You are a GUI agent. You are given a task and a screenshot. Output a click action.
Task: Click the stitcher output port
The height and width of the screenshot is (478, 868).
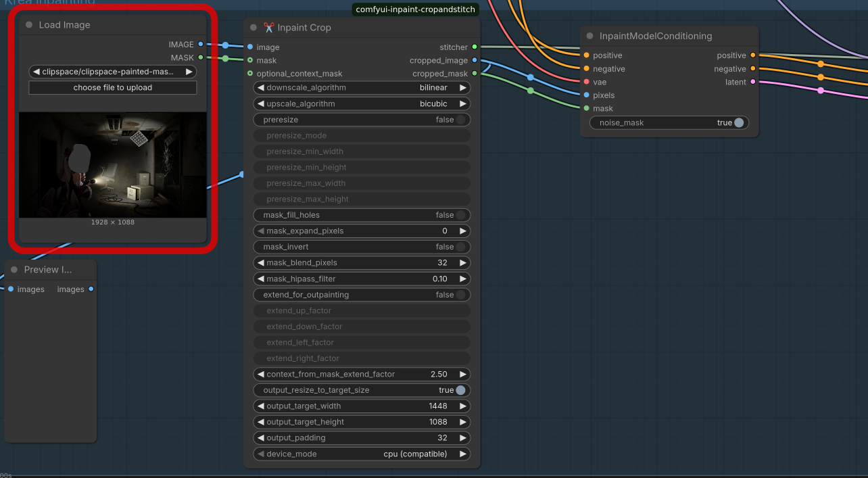pos(475,47)
